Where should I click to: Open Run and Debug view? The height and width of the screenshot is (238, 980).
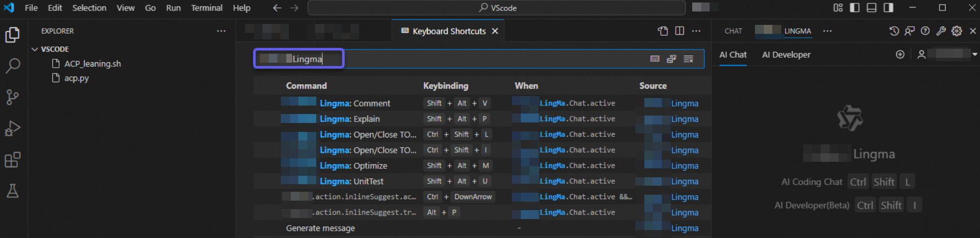12,128
